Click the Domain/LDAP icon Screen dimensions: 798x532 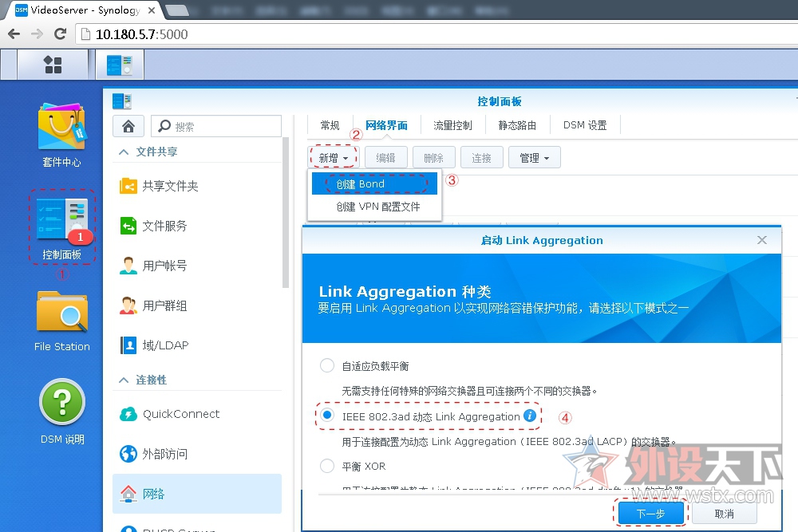click(128, 345)
